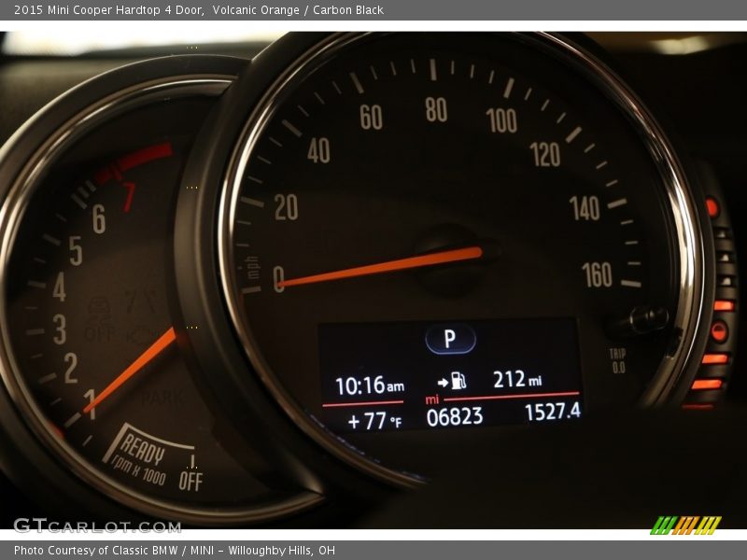Tap the traction control OFF symbol
Screen dimensions: 747x560
(x=100, y=310)
